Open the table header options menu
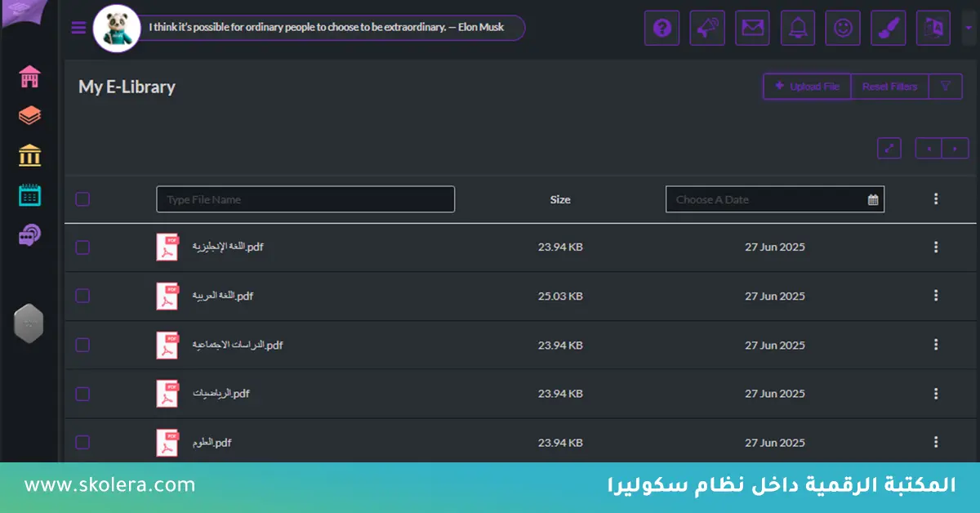The image size is (980, 513). pos(935,199)
